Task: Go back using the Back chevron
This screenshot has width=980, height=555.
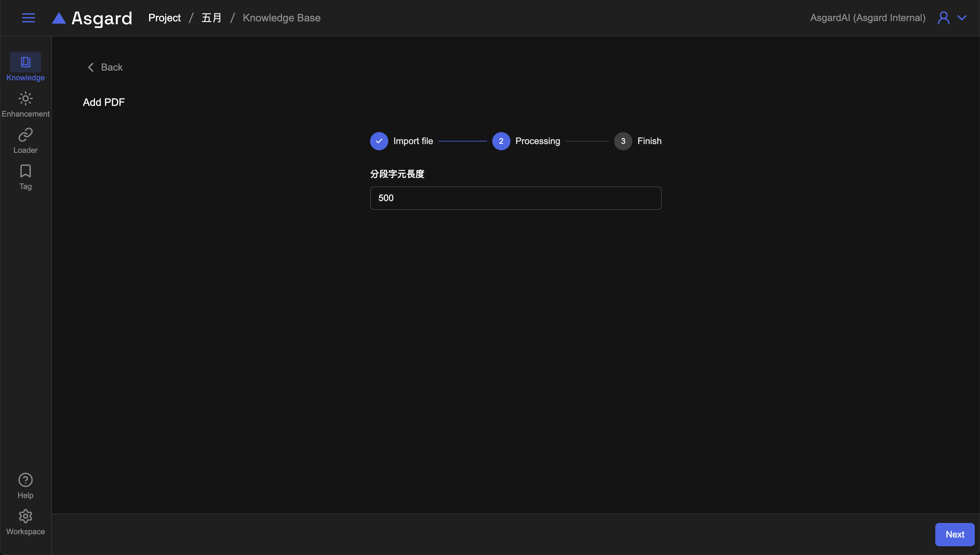Action: tap(91, 67)
